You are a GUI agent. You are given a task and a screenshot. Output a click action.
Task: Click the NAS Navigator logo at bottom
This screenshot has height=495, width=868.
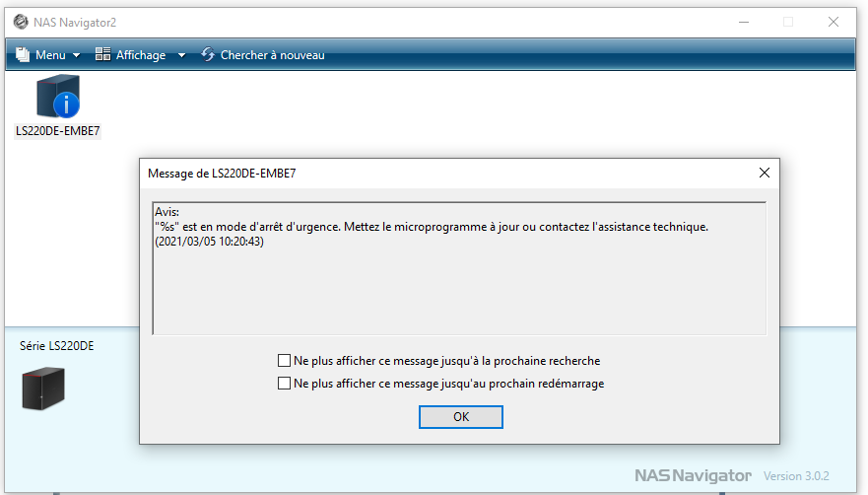coord(693,475)
